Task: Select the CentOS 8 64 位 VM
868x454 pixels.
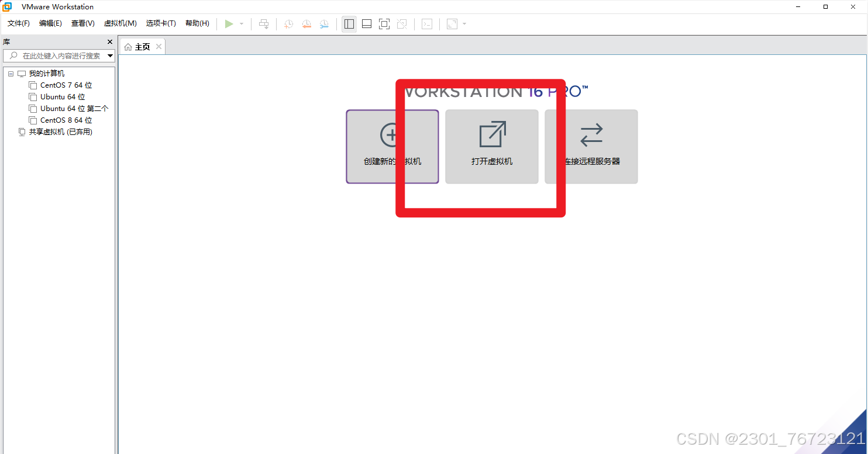Action: coord(66,120)
